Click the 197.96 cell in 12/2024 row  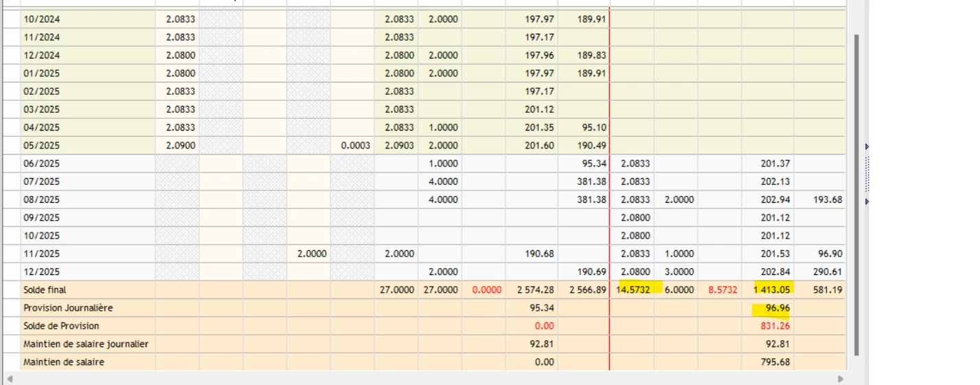pyautogui.click(x=532, y=55)
